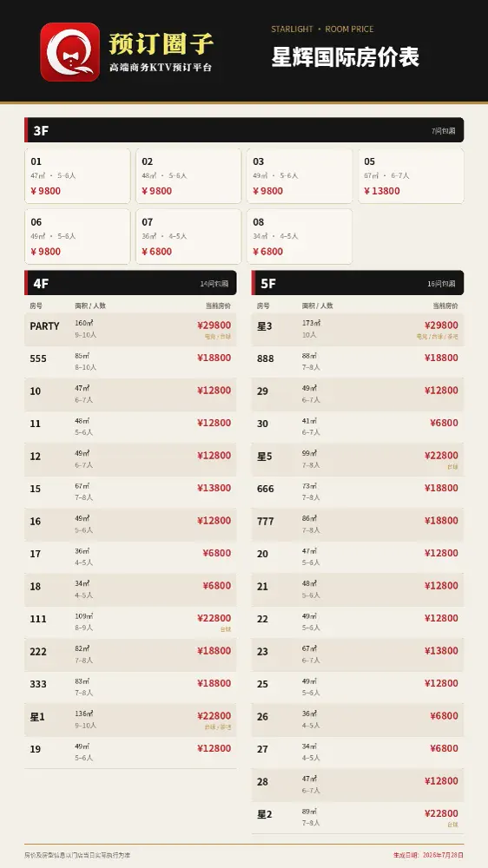The width and height of the screenshot is (488, 868).
Task: Pick the 星3 room row on 5F
Action: point(357,330)
